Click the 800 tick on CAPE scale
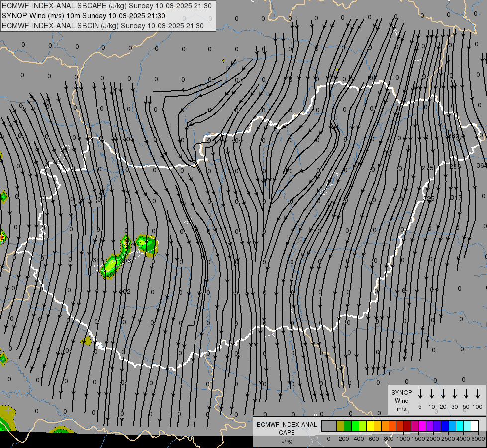This screenshot has height=448, width=487. click(x=389, y=439)
